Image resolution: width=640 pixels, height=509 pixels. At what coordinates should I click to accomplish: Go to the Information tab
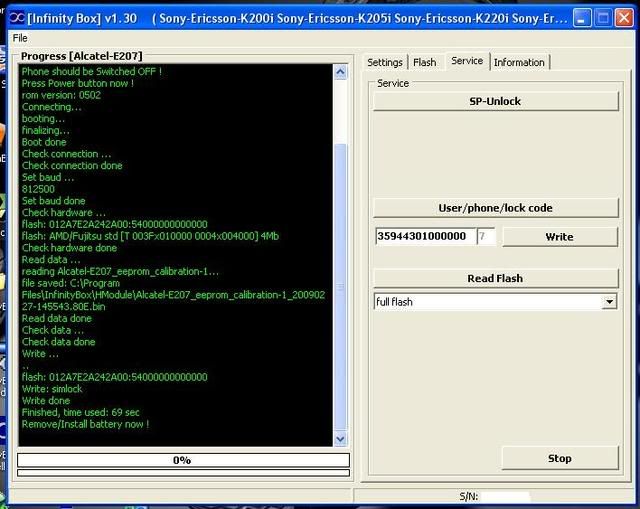click(519, 62)
